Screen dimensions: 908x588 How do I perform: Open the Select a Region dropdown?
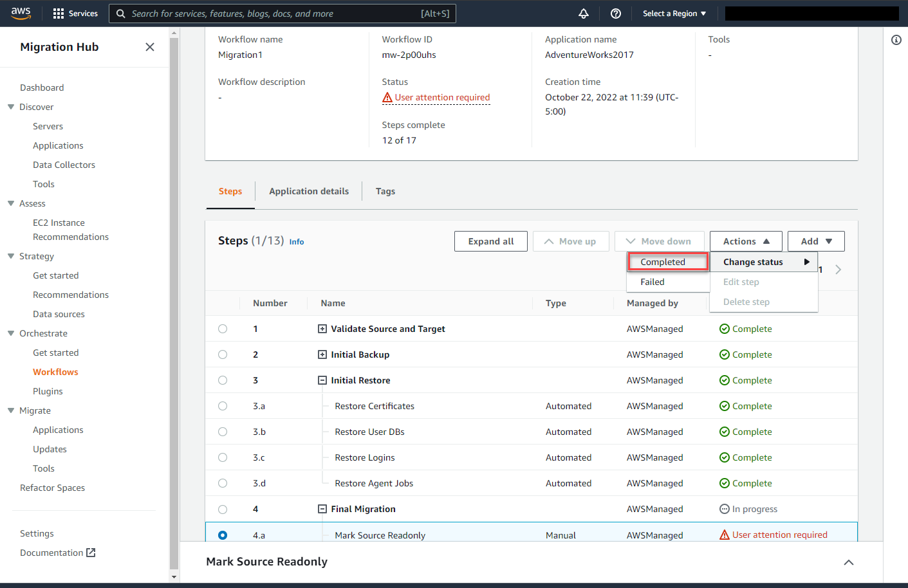(x=674, y=14)
